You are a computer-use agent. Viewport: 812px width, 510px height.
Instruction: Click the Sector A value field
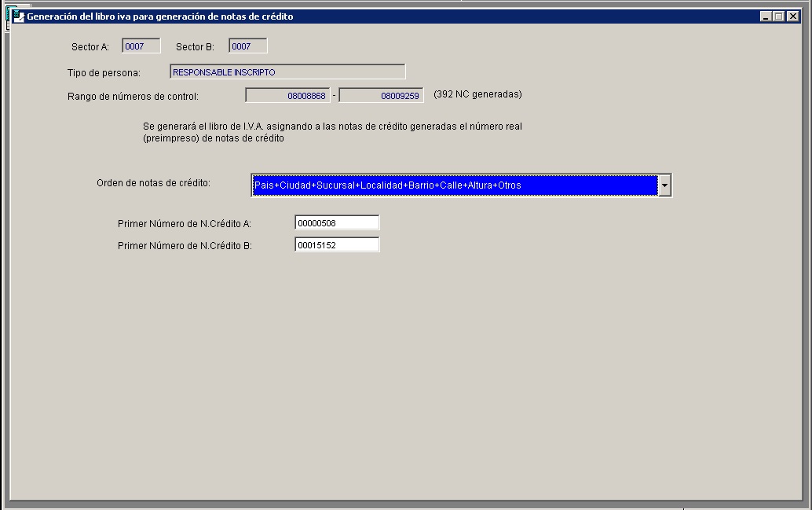point(141,46)
